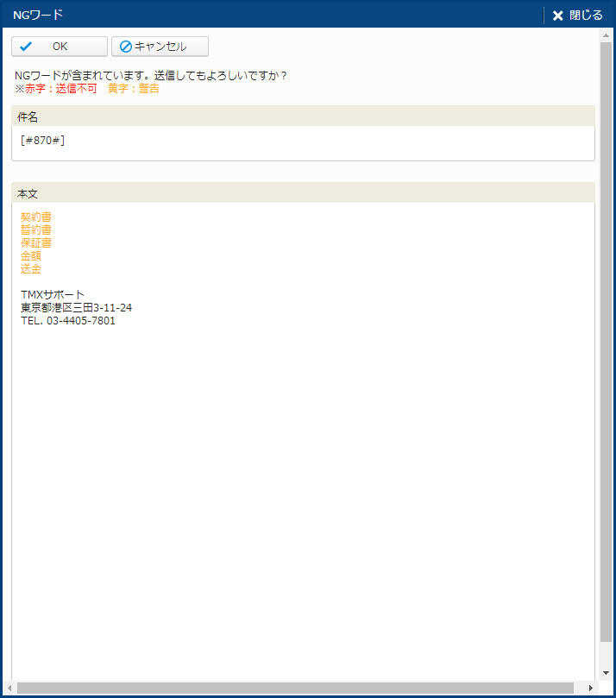Click the vertical scrollbar down arrow

(x=606, y=673)
